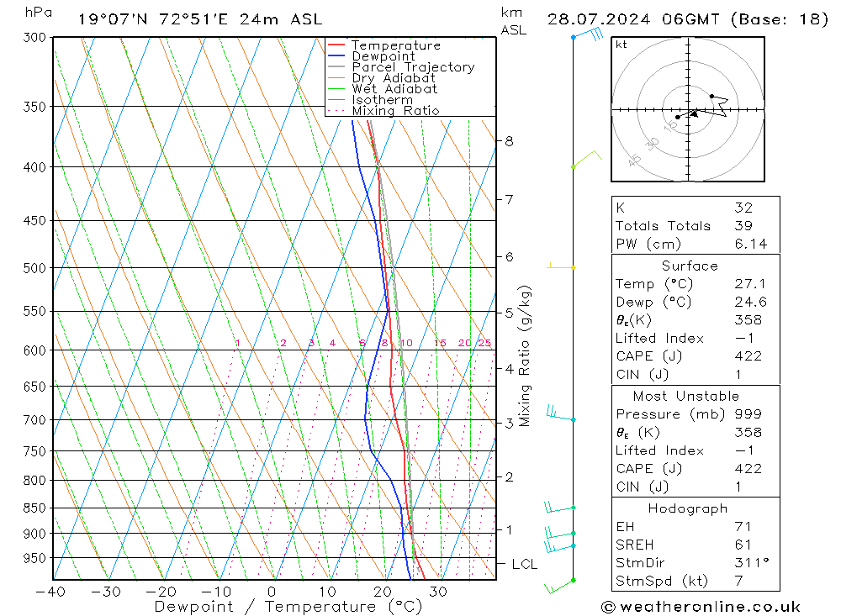Click the blue wind barb at 300 hPa

(x=586, y=35)
